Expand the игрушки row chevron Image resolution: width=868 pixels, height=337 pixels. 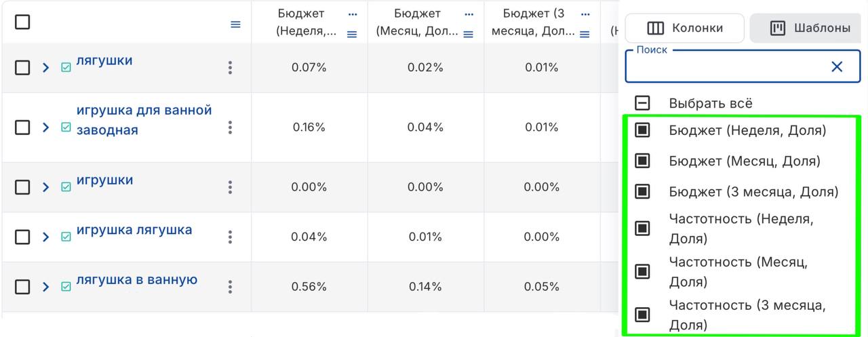coord(46,187)
